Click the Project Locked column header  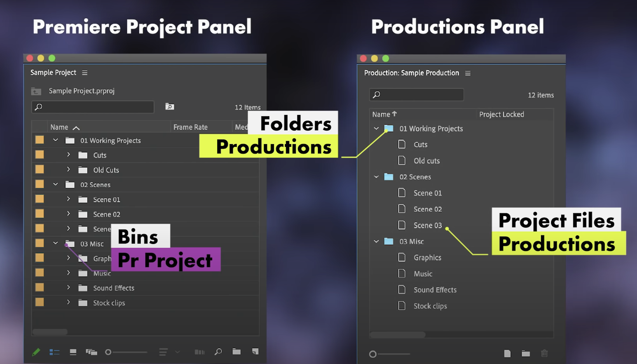(x=501, y=115)
